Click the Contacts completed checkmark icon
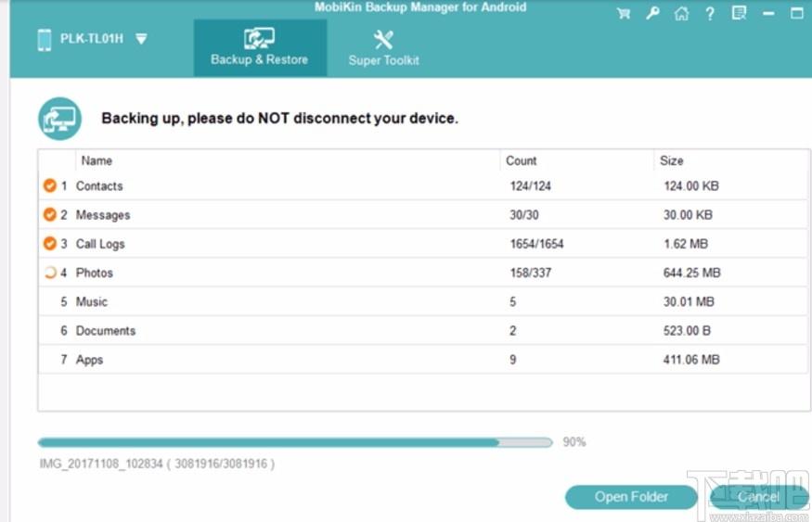 [x=50, y=185]
